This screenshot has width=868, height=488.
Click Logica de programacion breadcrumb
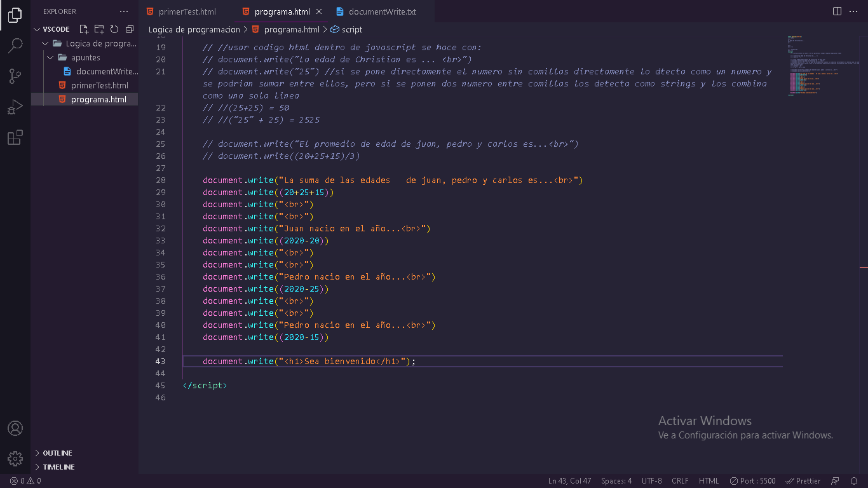[194, 30]
